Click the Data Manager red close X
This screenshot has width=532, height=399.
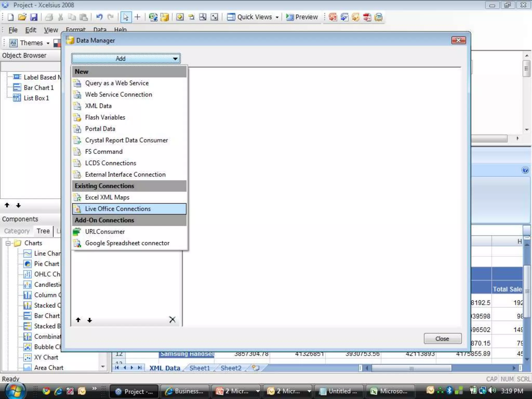[x=458, y=40]
